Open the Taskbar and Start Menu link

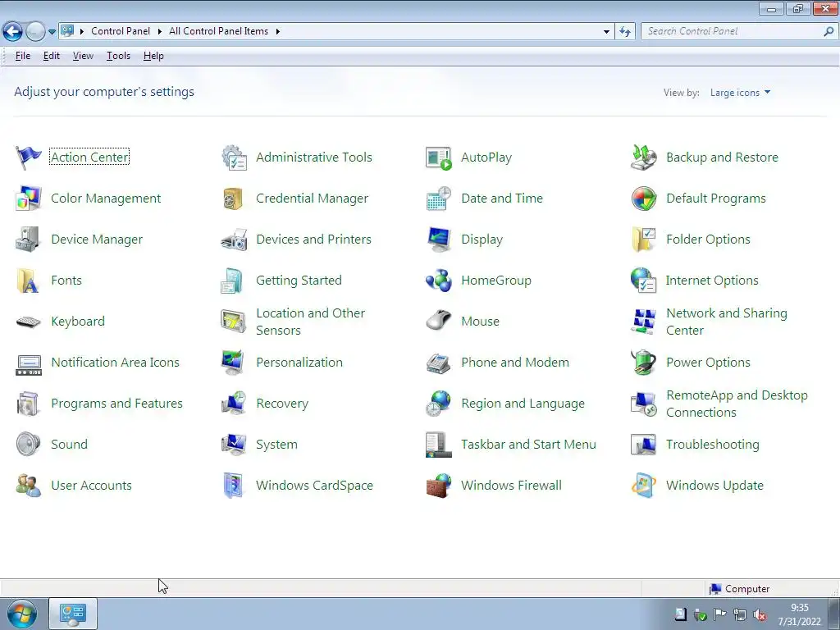[x=528, y=445]
